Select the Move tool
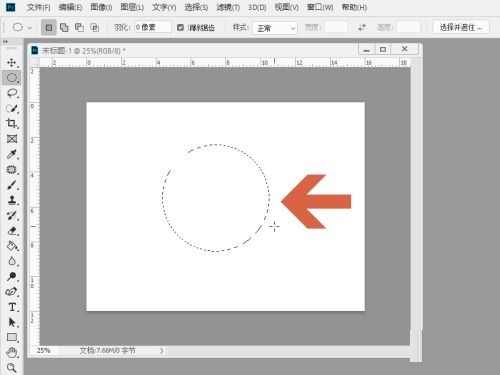Viewport: 500px width, 375px height. (12, 63)
